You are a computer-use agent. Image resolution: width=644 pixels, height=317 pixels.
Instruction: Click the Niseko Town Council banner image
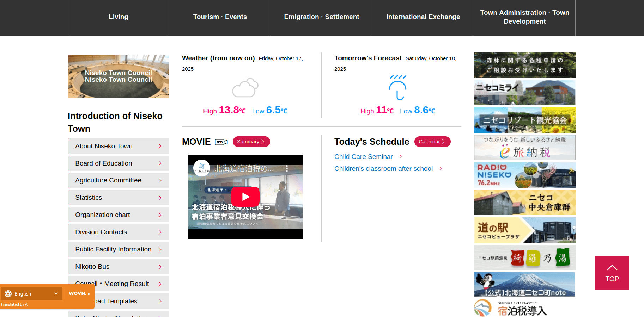tap(118, 76)
